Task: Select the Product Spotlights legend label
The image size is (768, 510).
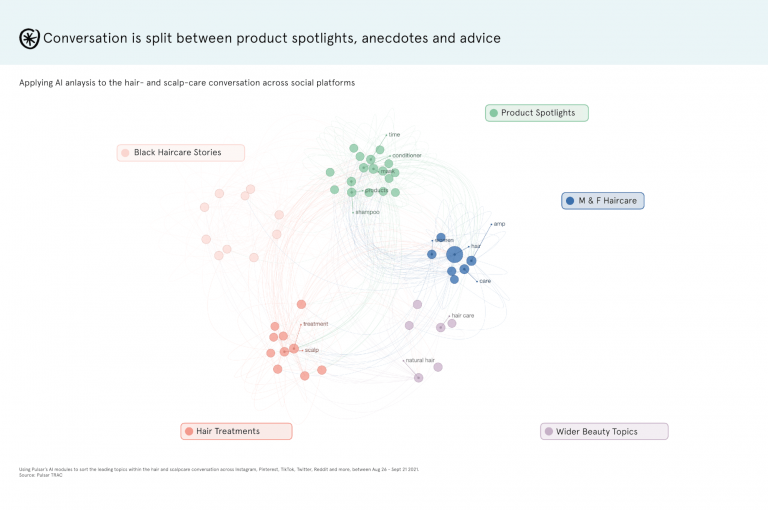Action: (x=538, y=113)
